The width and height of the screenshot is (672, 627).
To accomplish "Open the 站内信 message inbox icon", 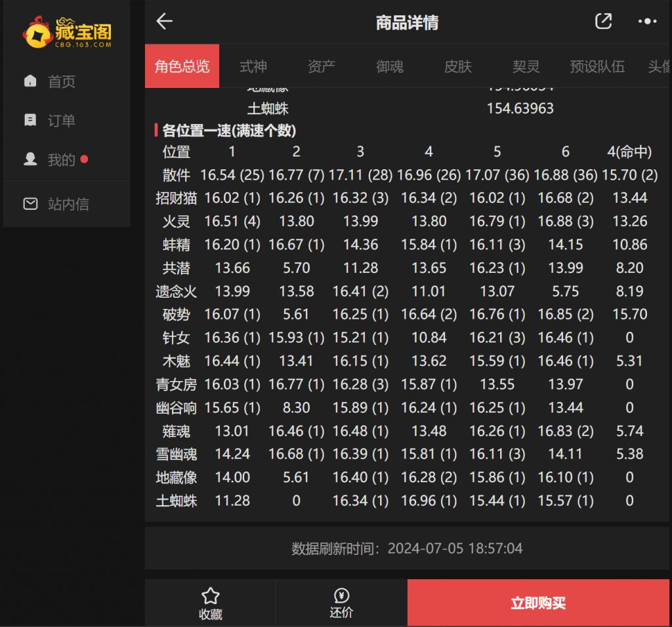I will (x=30, y=204).
